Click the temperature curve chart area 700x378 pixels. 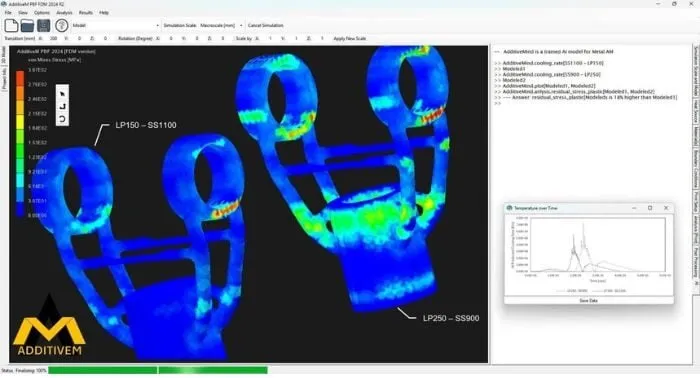point(597,244)
